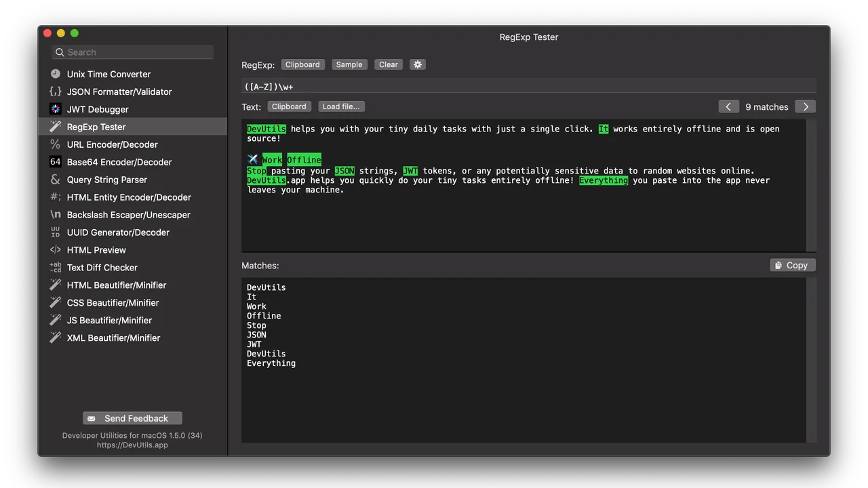
Task: Click the JSON Formatter curly braces icon
Action: point(56,91)
